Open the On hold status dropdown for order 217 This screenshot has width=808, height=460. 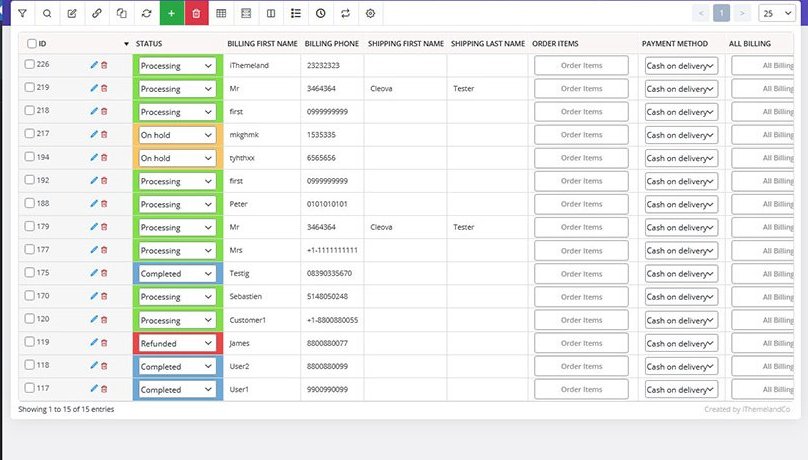[177, 135]
